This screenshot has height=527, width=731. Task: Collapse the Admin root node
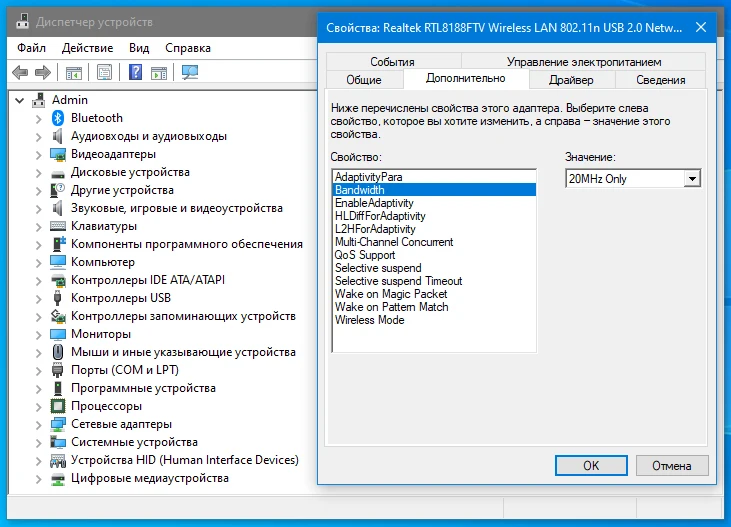pos(20,100)
